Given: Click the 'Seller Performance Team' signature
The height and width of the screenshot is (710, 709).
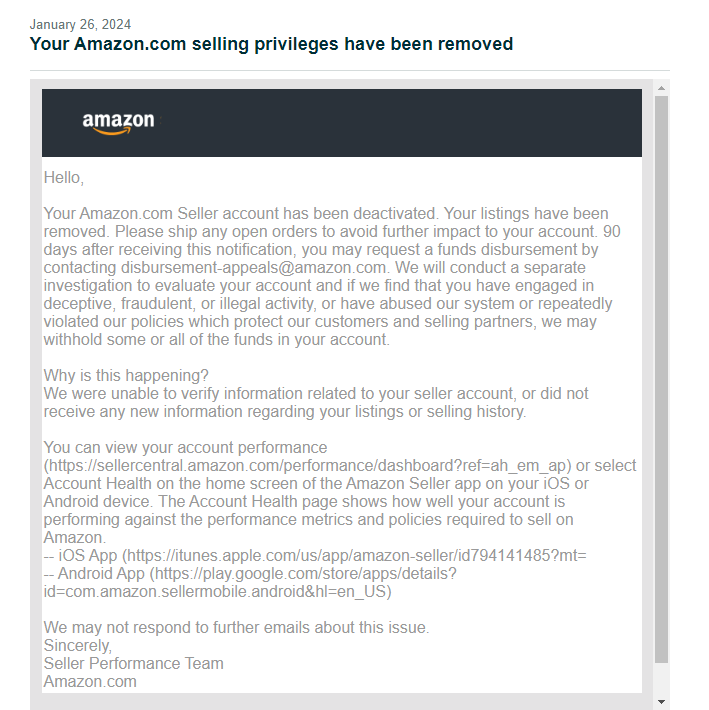Looking at the screenshot, I should click(134, 663).
